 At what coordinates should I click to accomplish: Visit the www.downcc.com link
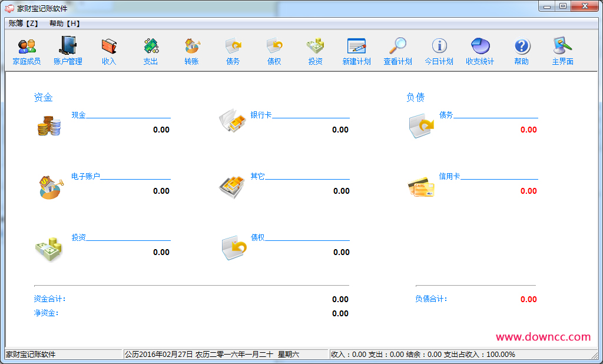544,336
